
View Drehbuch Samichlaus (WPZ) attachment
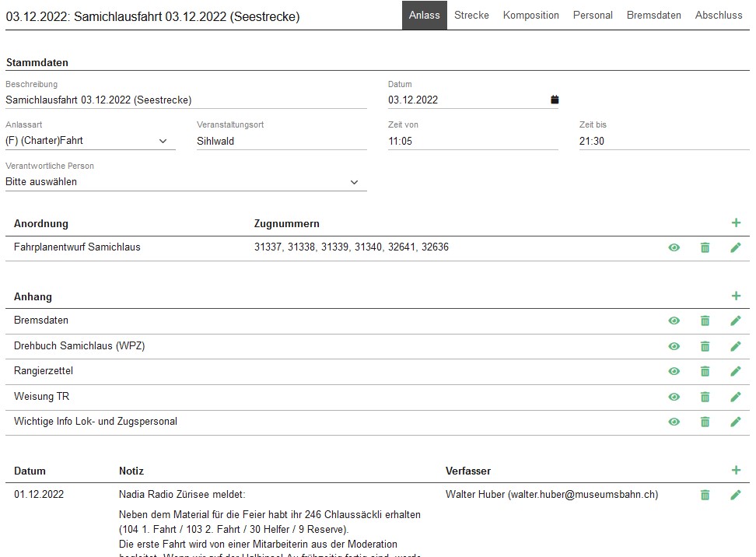pos(674,346)
